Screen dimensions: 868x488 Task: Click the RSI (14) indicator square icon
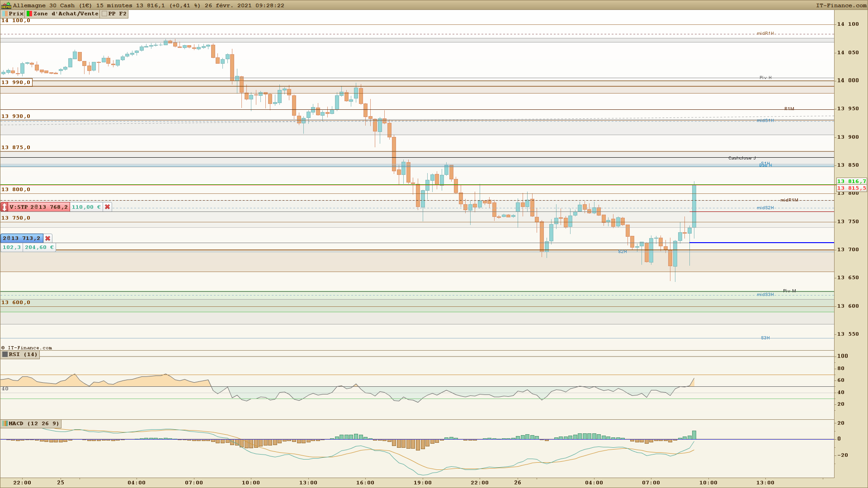[x=5, y=355]
